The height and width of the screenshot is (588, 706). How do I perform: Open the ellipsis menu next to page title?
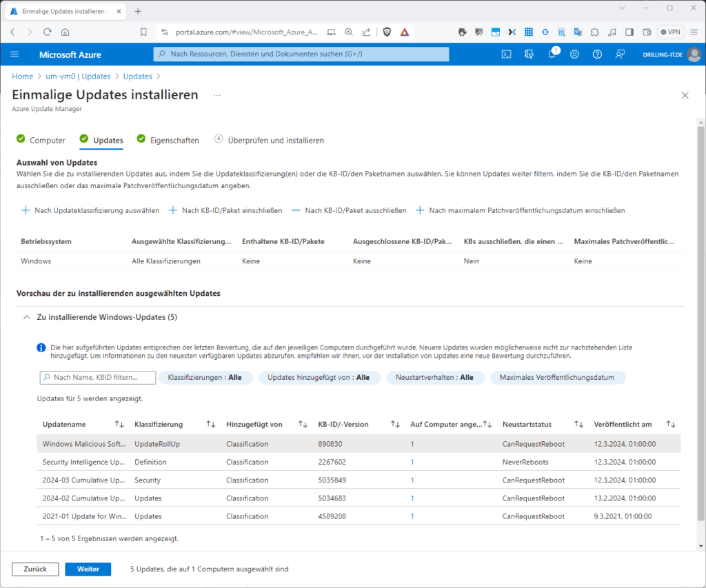coord(217,95)
